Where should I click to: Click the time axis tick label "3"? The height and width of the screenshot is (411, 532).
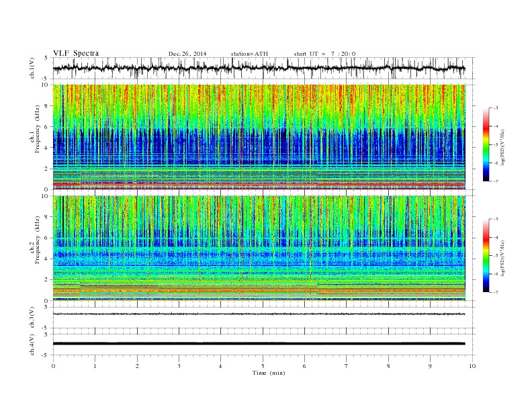[179, 366]
